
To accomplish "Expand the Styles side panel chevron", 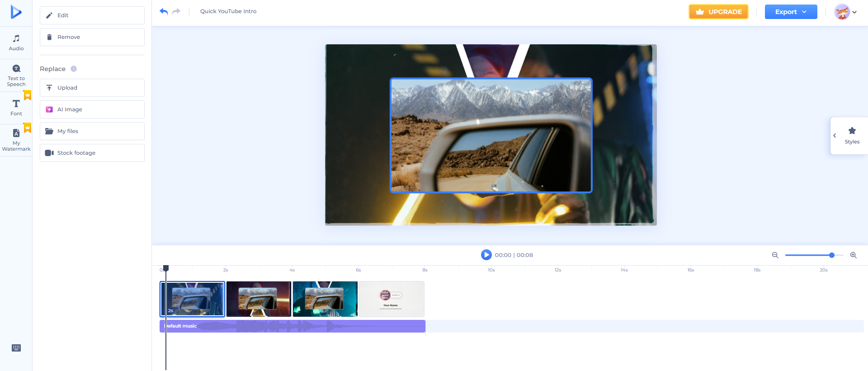I will click(835, 136).
